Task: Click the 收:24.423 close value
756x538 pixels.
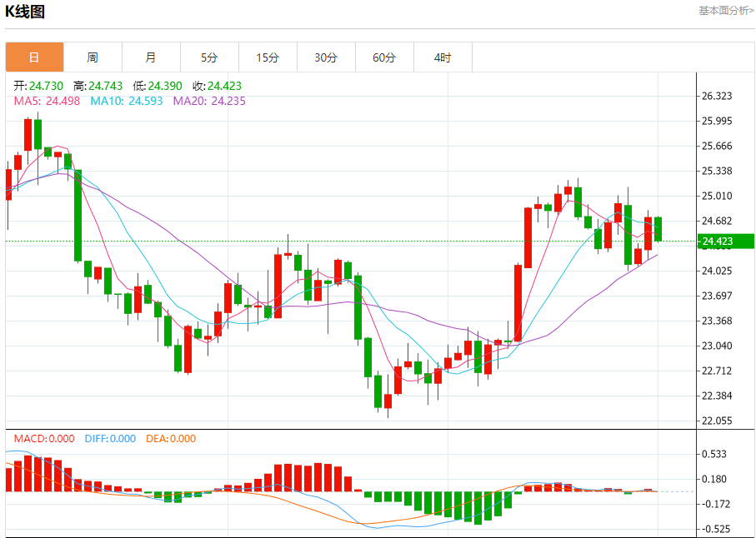Action: (217, 87)
